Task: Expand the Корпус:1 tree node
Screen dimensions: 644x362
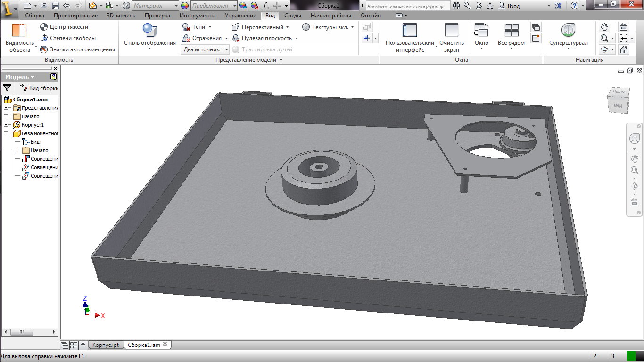Action: (6, 125)
